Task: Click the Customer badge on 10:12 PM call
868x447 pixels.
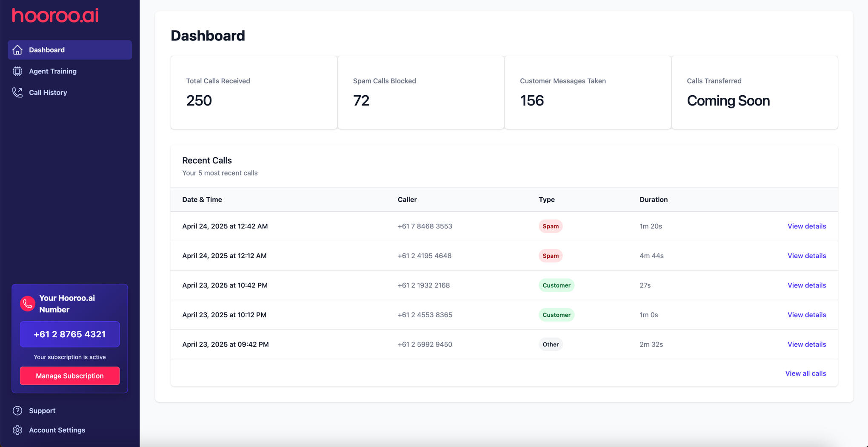Action: point(556,315)
